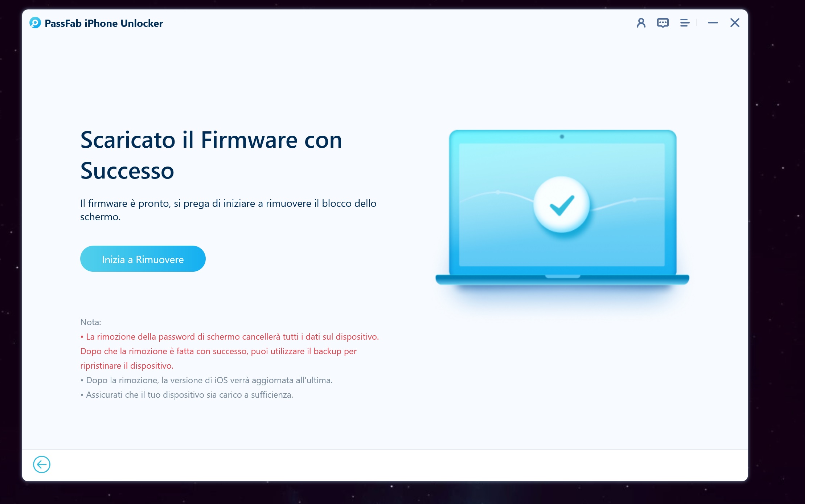836x504 pixels.
Task: Click the webcam dot on the laptop illustration
Action: (x=562, y=137)
